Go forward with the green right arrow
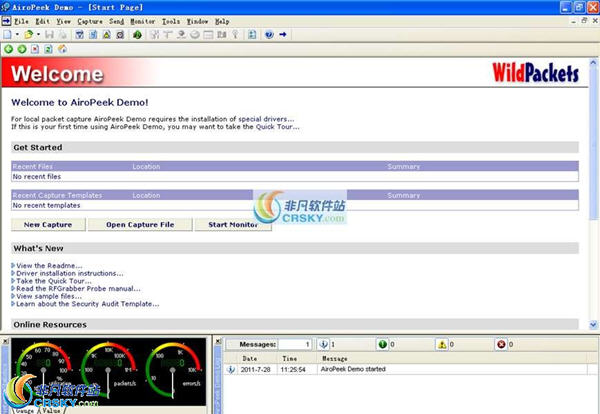 tap(22, 49)
